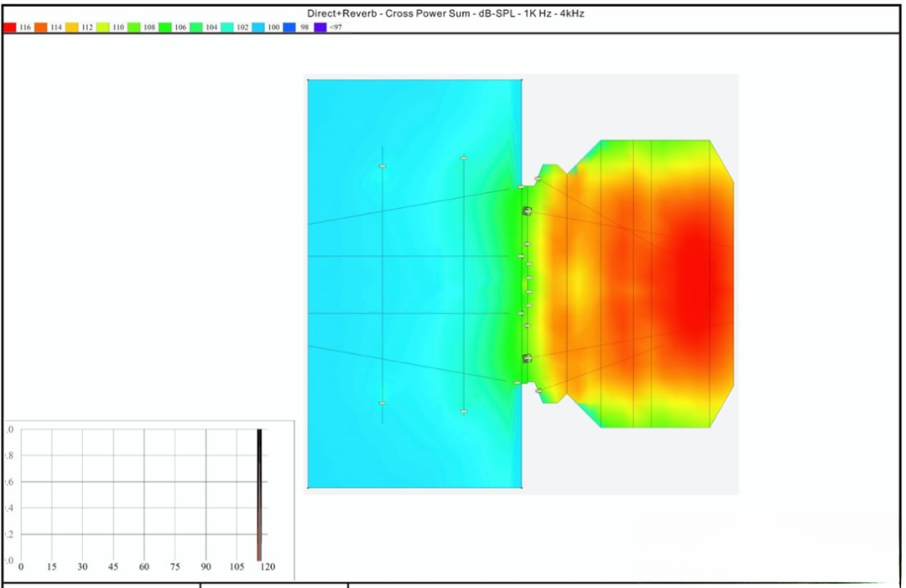906x588 pixels.
Task: Select the lower main line-array speaker icon
Action: 527,358
